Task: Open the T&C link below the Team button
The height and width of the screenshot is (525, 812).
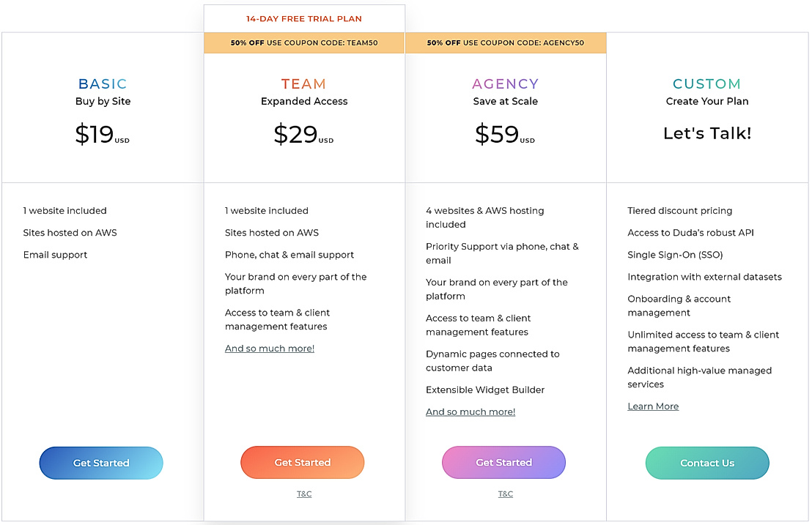Action: (x=304, y=494)
